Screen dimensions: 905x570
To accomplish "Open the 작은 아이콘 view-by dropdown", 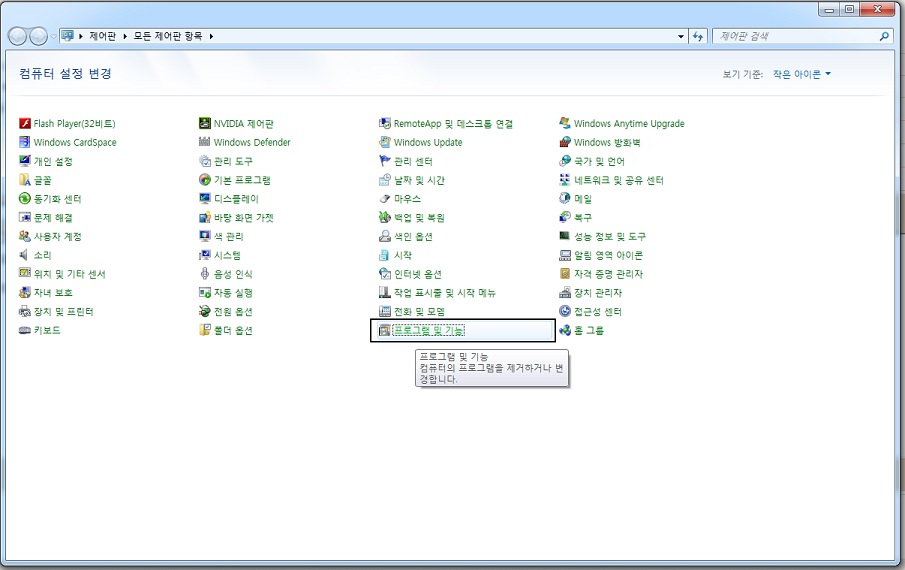I will tap(802, 74).
